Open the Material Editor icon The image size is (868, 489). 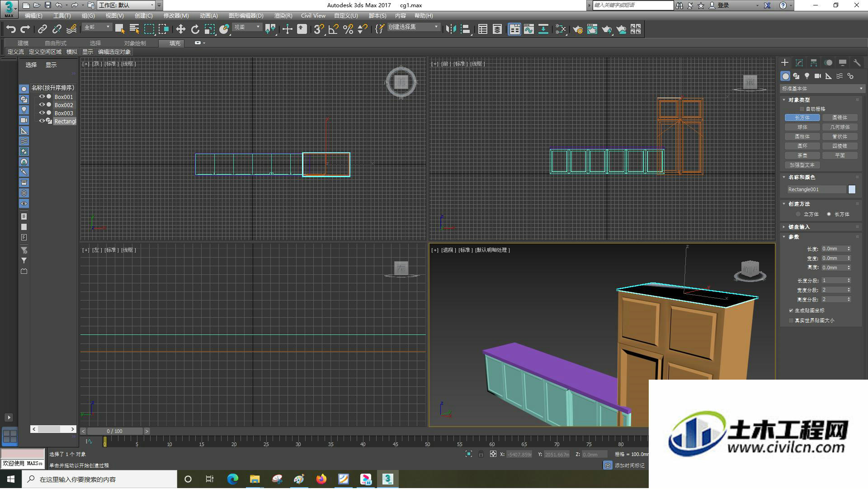(561, 29)
